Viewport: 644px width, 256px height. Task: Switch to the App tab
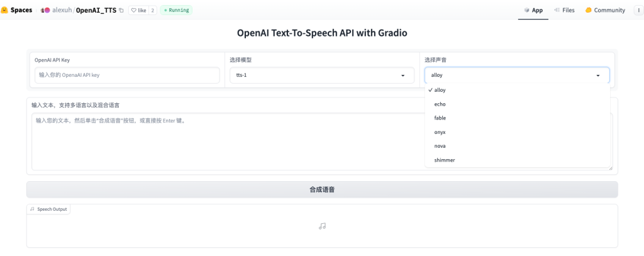tap(533, 10)
